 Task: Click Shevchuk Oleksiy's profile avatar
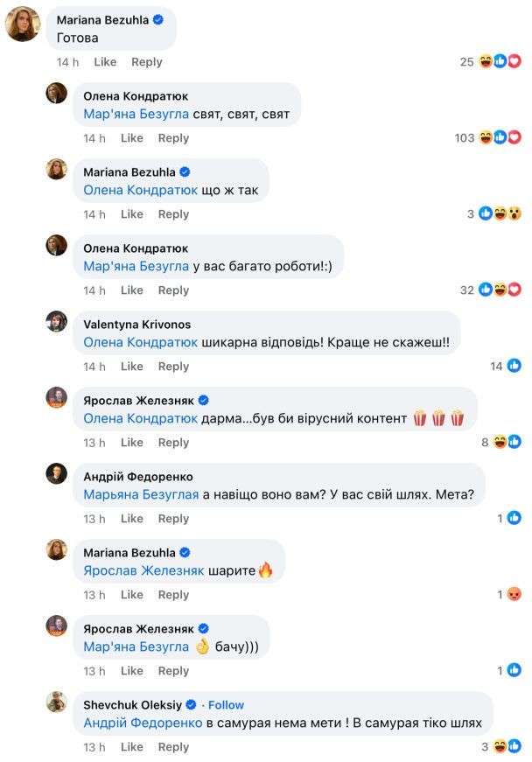click(56, 703)
